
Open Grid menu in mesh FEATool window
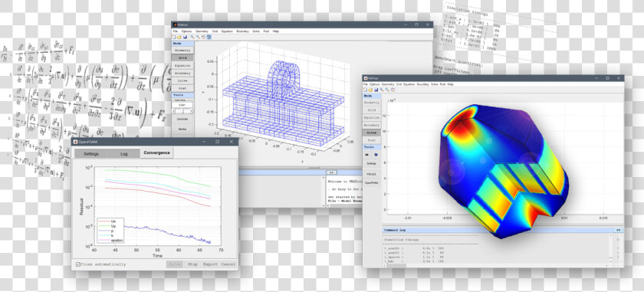tap(215, 31)
